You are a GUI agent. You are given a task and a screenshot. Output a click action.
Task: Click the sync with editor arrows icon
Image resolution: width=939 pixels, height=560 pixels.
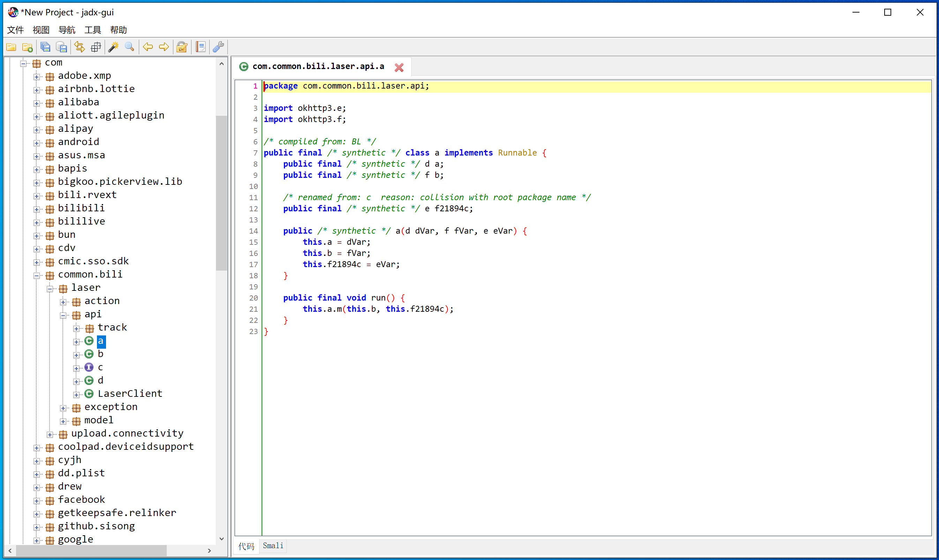point(79,47)
